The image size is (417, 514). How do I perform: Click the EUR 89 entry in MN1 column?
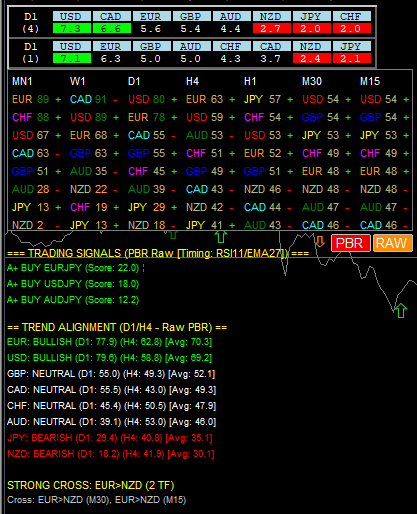coord(30,99)
